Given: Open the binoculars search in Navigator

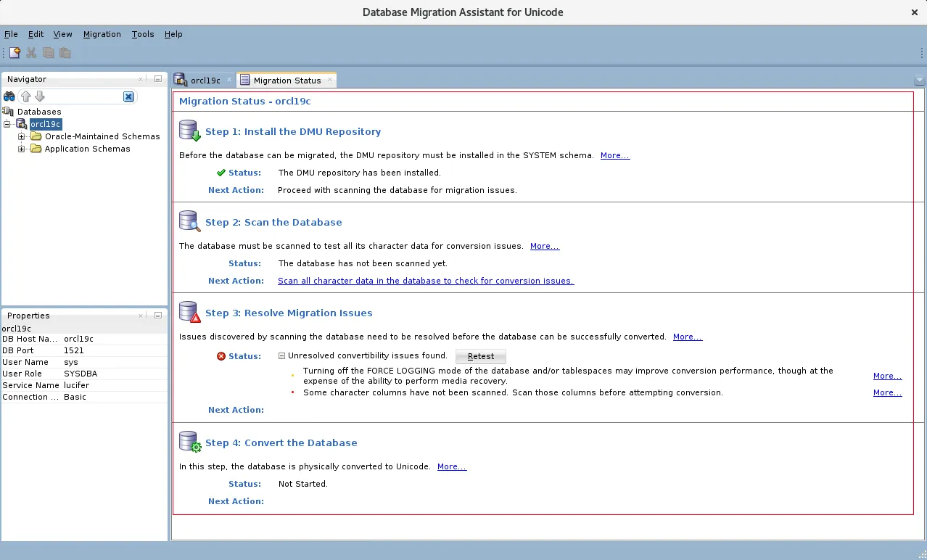Looking at the screenshot, I should coord(9,96).
